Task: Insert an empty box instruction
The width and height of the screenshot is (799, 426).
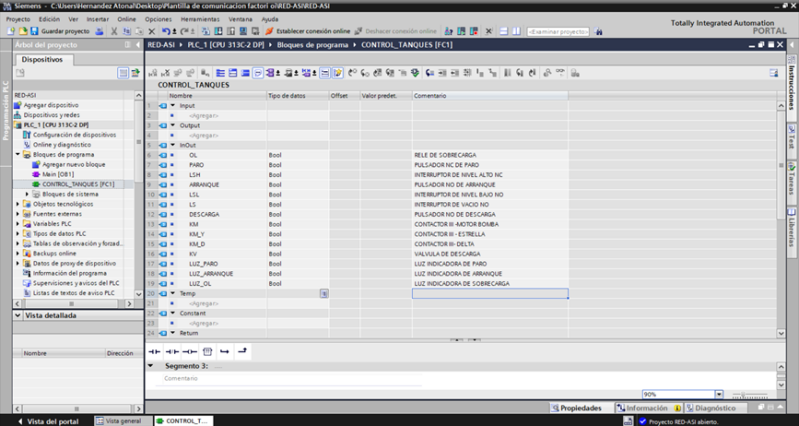Action: [207, 352]
